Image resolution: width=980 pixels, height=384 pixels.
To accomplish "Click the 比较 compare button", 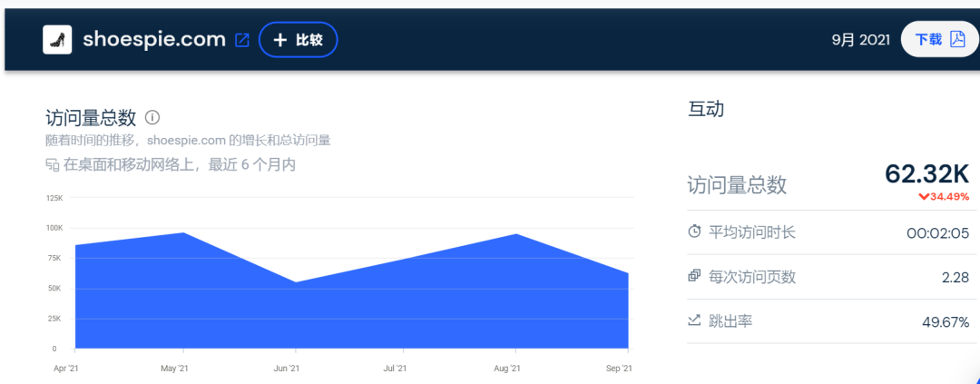I will (299, 40).
